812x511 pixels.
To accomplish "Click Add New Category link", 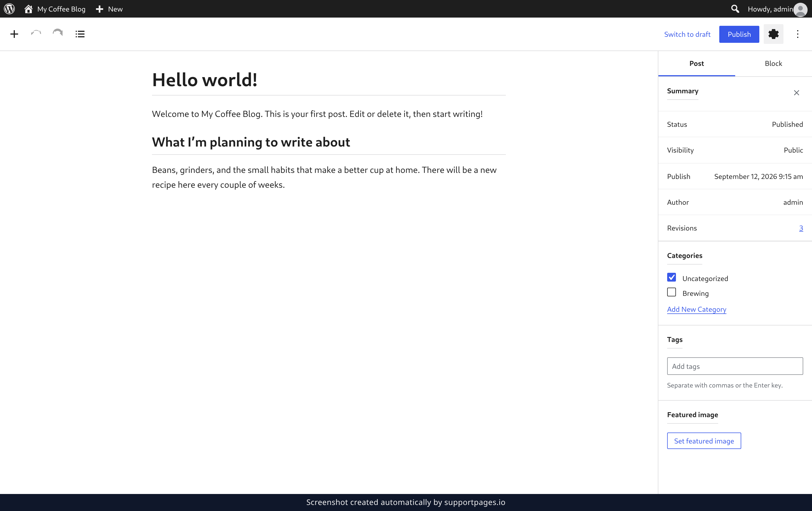I will point(697,309).
